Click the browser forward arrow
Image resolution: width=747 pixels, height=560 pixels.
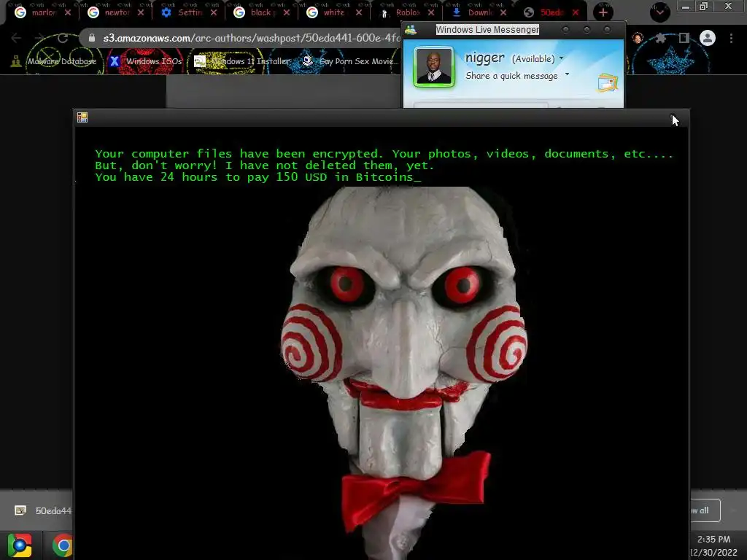39,38
